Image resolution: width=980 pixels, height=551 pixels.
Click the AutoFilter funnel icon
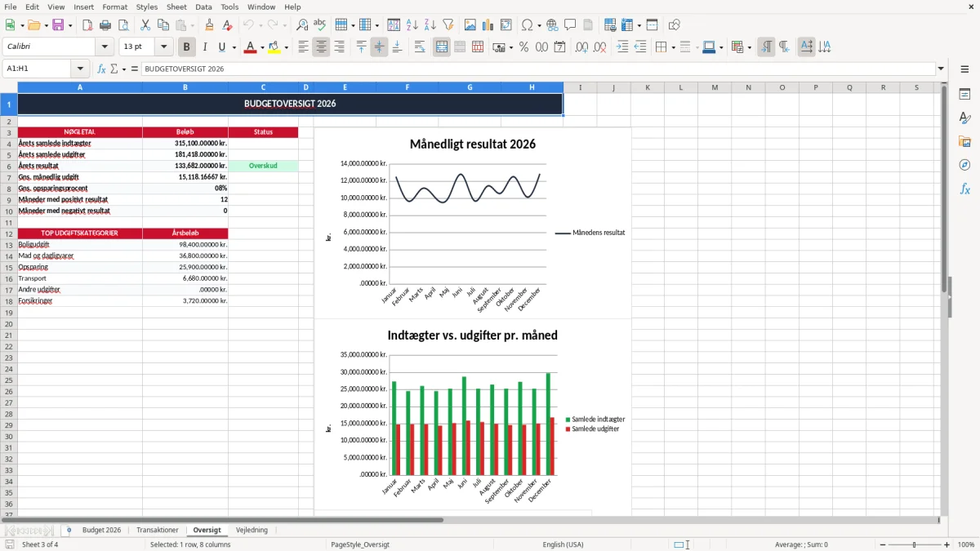click(x=448, y=25)
